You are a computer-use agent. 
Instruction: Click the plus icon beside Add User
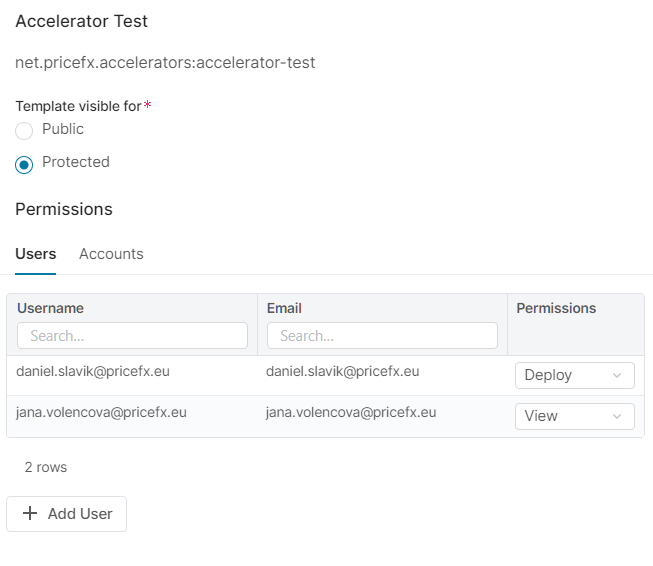point(30,513)
